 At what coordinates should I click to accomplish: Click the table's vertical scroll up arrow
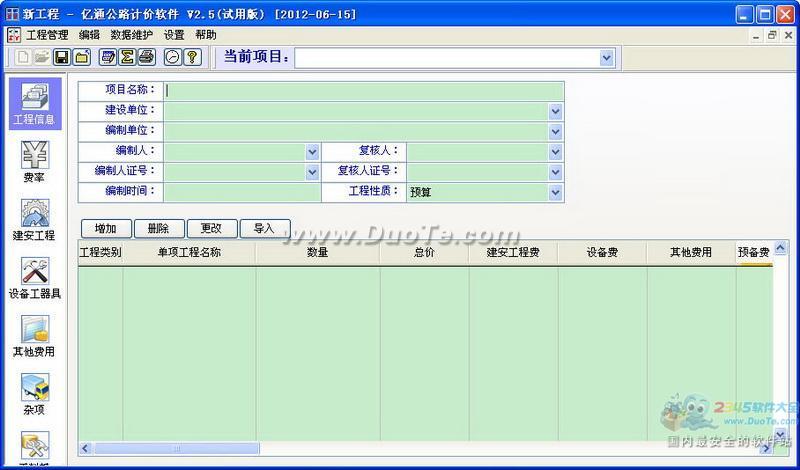point(780,248)
